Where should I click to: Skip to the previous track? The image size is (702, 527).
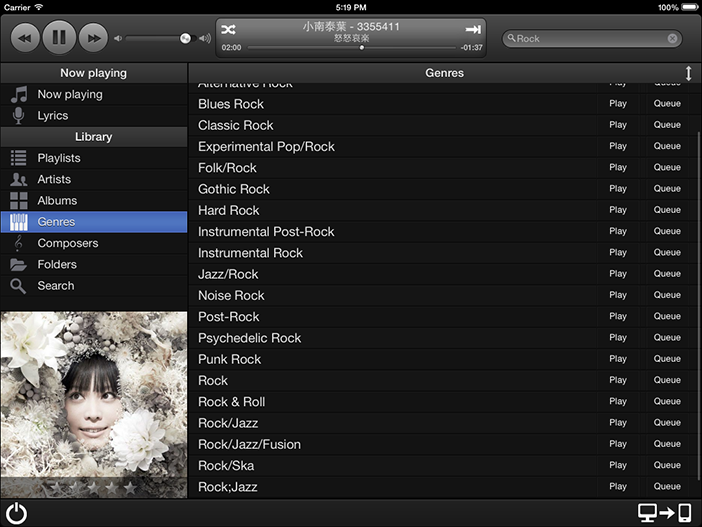click(x=26, y=38)
